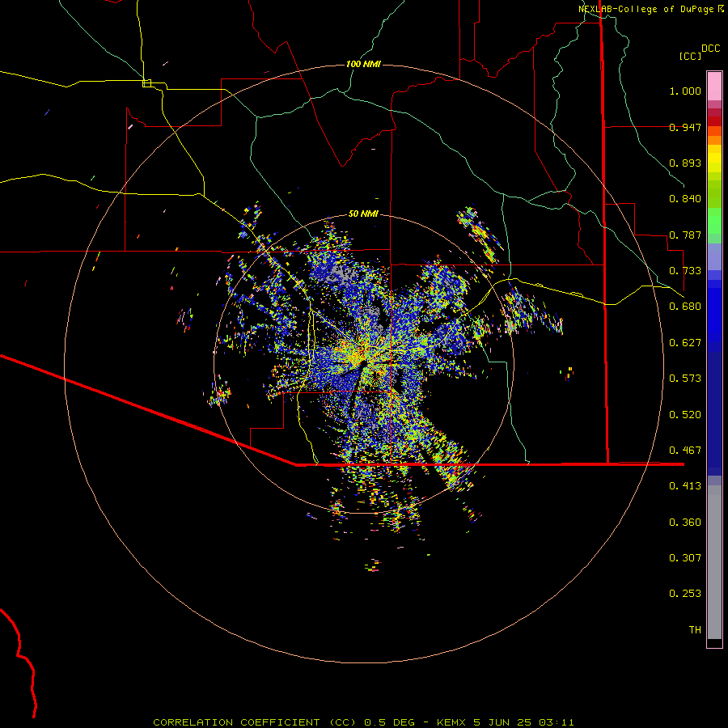728x728 pixels.
Task: Select the 0.787 legend value
Action: click(685, 235)
